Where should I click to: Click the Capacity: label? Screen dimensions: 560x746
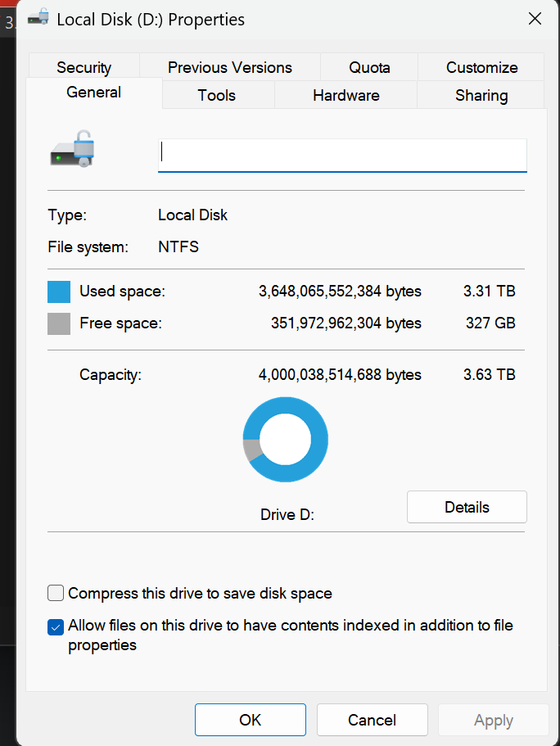point(111,375)
